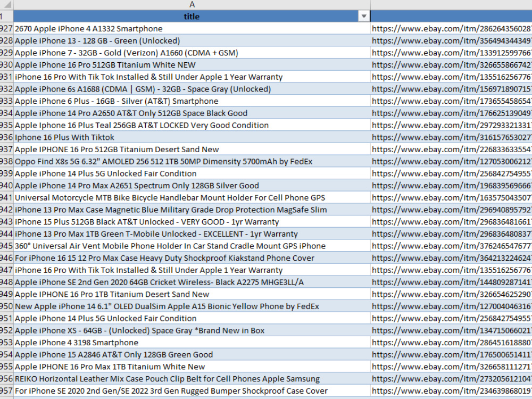This screenshot has width=532, height=399.
Task: Open the title column filter dropdown
Action: 364,16
